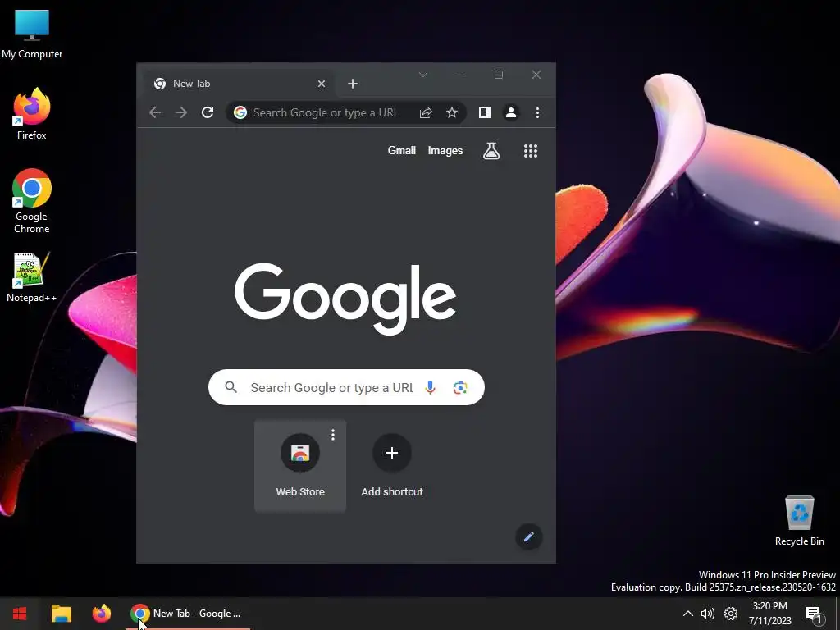840x630 pixels.
Task: Click the Chrome New Tab taskbar button
Action: tap(188, 614)
